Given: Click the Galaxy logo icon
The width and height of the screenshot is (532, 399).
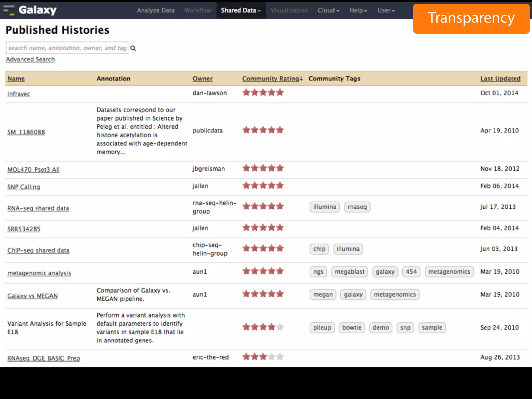Looking at the screenshot, I should tap(9, 10).
